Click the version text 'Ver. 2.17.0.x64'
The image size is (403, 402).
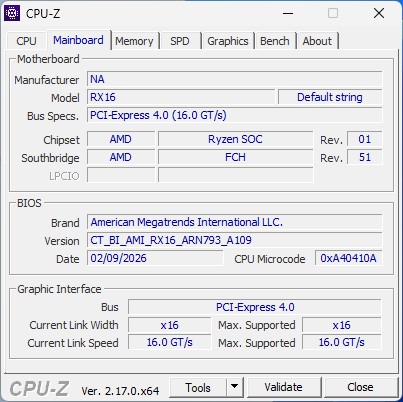pos(120,391)
